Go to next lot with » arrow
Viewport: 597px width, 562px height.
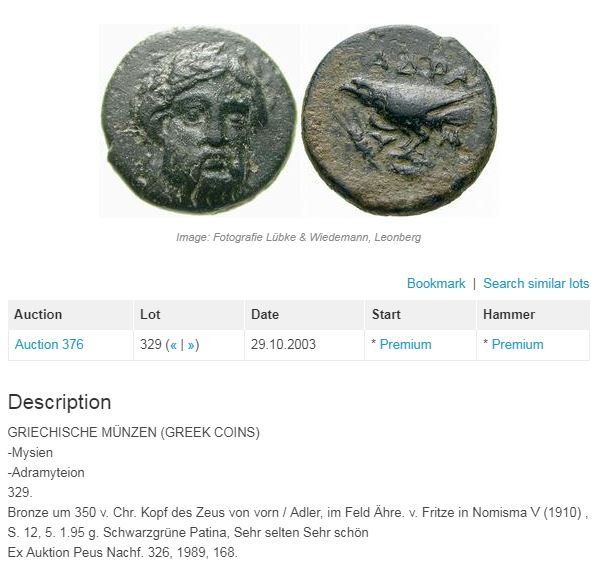[191, 345]
